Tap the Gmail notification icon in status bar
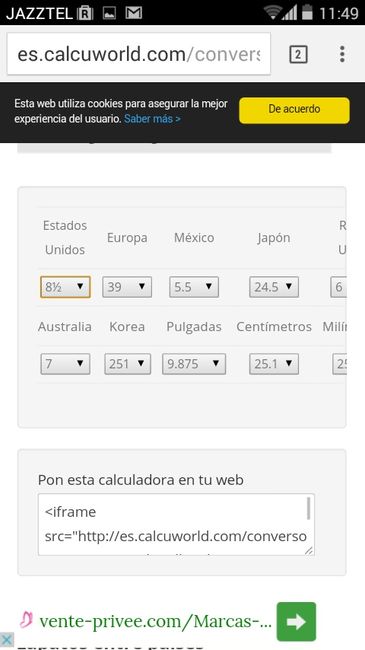 point(134,13)
